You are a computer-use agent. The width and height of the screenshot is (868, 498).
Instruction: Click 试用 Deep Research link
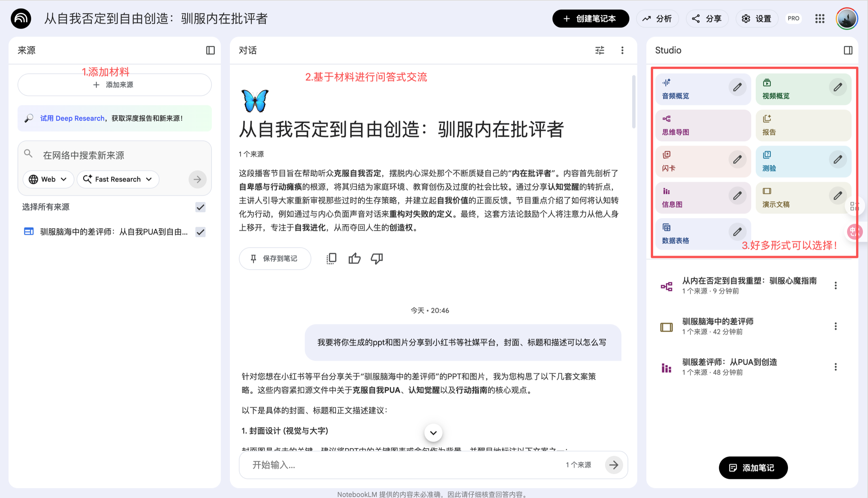(72, 118)
